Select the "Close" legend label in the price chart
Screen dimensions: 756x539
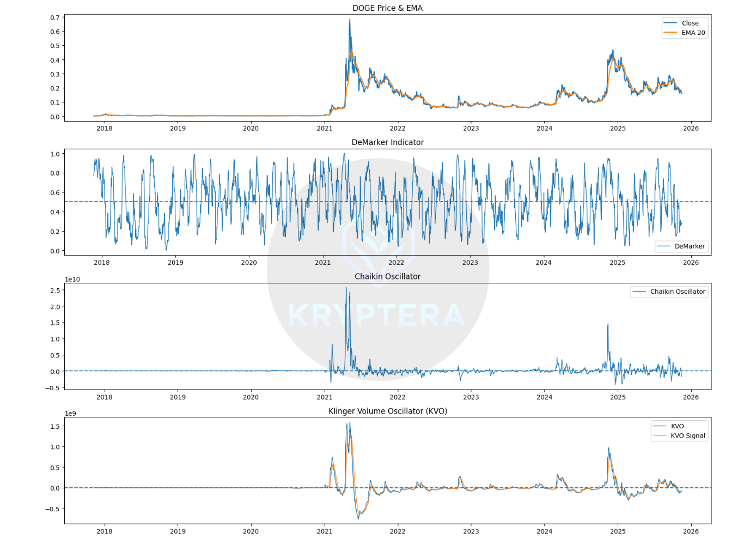click(x=690, y=23)
